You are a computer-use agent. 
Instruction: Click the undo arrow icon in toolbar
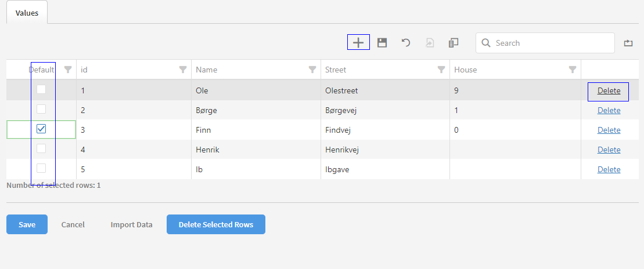406,43
